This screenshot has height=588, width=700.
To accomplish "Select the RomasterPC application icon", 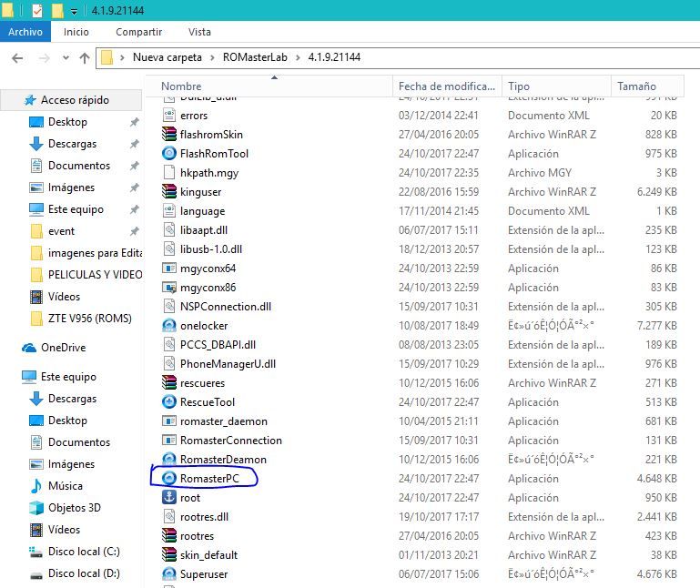I will click(x=168, y=479).
